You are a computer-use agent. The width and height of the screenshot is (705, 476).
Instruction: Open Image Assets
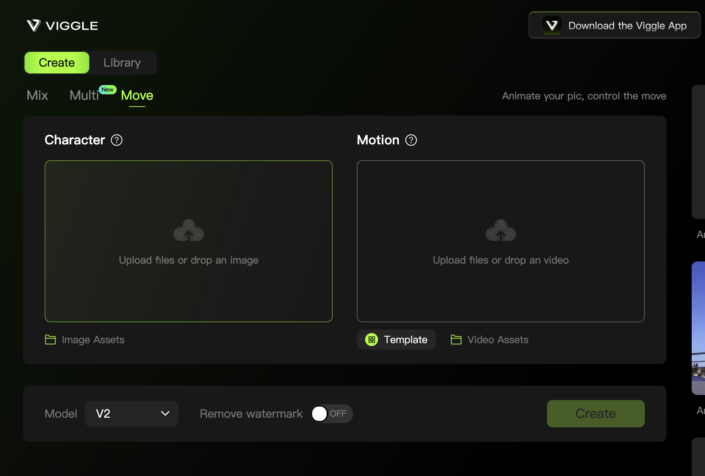(85, 340)
